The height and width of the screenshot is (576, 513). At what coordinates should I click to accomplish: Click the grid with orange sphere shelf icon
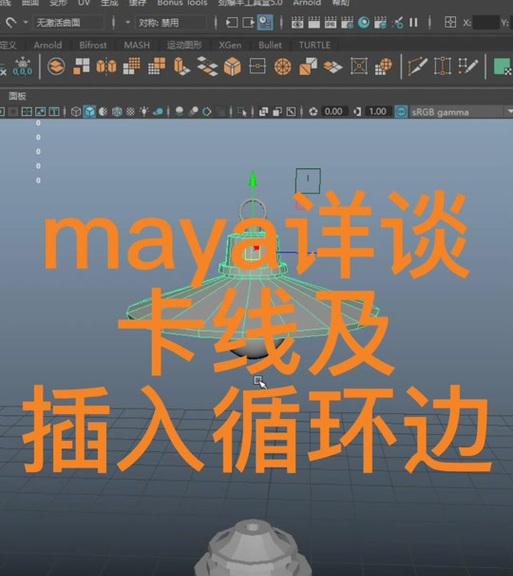384,66
